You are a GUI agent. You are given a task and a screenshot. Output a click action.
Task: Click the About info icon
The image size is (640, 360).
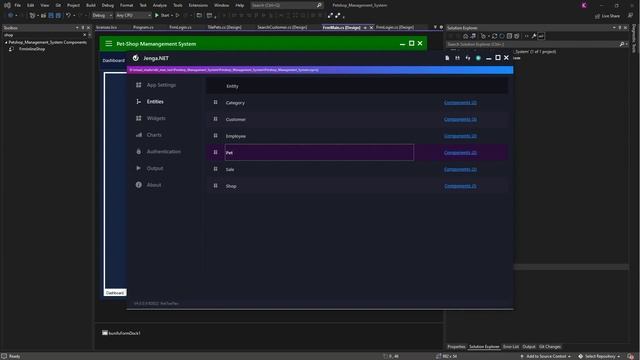click(139, 185)
